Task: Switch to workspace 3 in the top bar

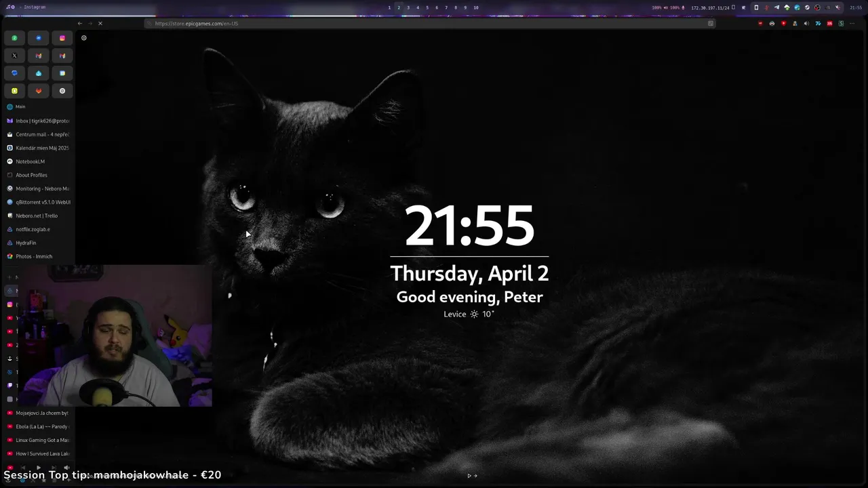Action: (408, 7)
